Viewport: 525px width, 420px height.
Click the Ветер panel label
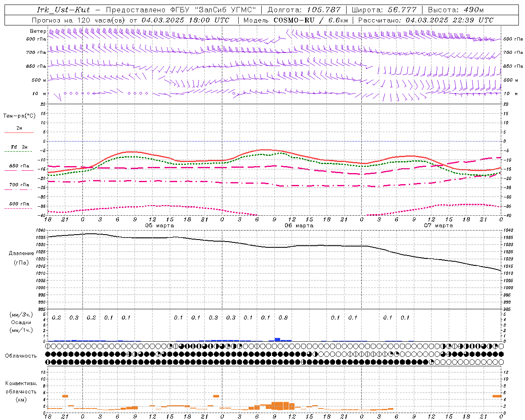pos(38,31)
